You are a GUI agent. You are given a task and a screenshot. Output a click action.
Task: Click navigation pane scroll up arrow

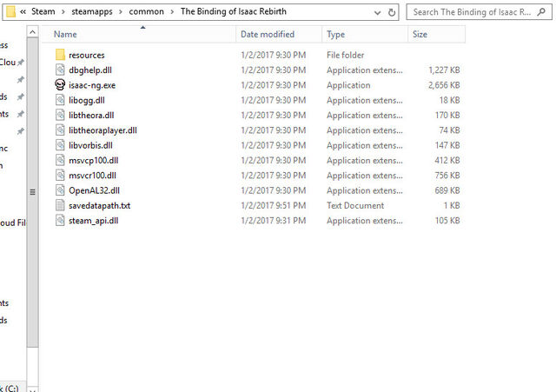(32, 32)
